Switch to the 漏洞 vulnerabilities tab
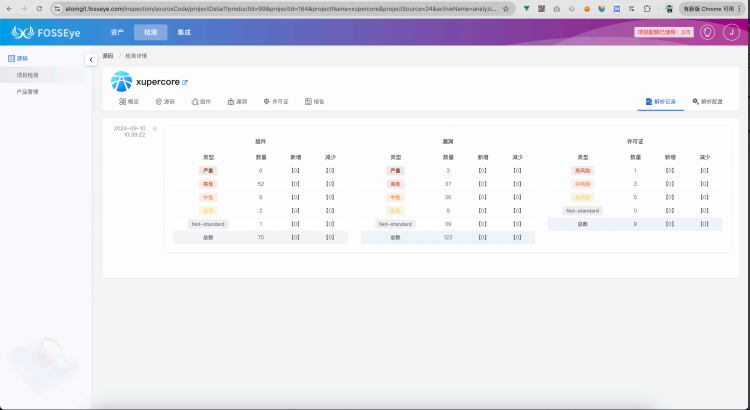This screenshot has height=410, width=750. coord(237,101)
